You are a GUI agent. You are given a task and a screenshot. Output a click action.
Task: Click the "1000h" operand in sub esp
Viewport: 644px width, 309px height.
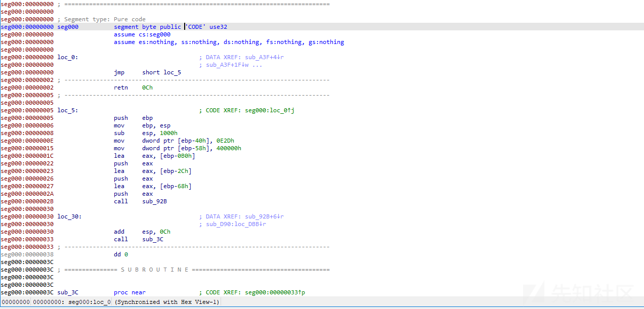(168, 133)
